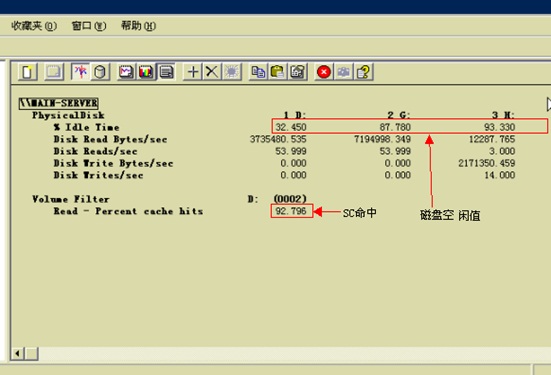Select Read - Percent cache hits counter
The height and width of the screenshot is (375, 551).
tap(128, 211)
